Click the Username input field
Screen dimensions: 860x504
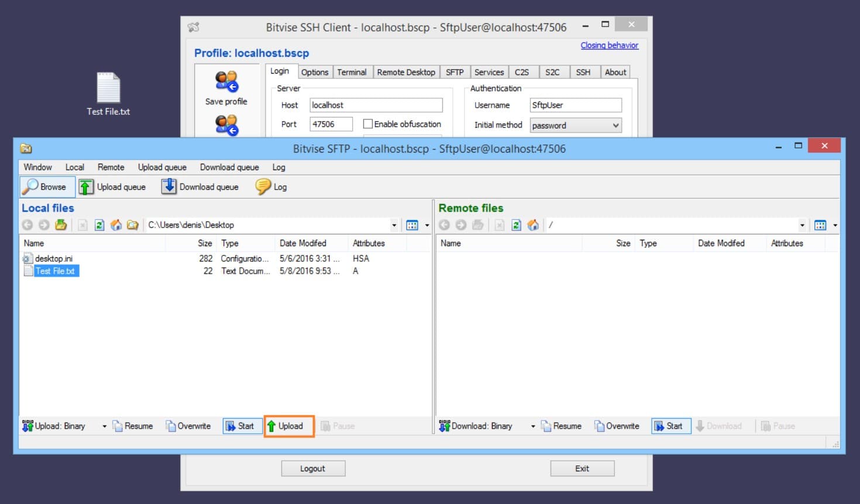pos(576,105)
